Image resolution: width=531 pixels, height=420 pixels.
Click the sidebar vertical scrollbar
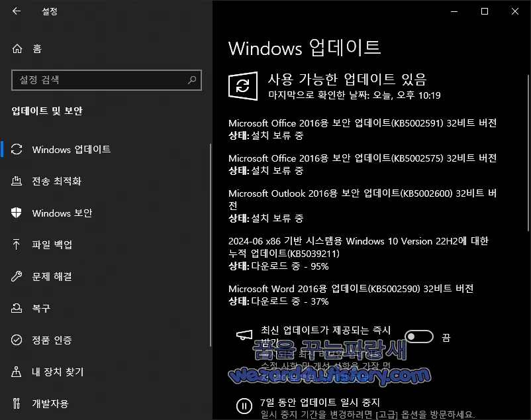click(211, 244)
